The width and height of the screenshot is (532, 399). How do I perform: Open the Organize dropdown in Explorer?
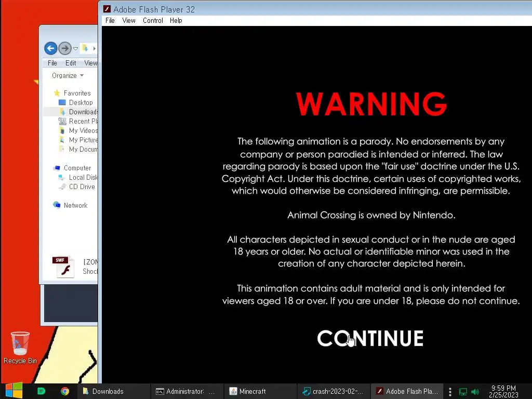coord(68,75)
